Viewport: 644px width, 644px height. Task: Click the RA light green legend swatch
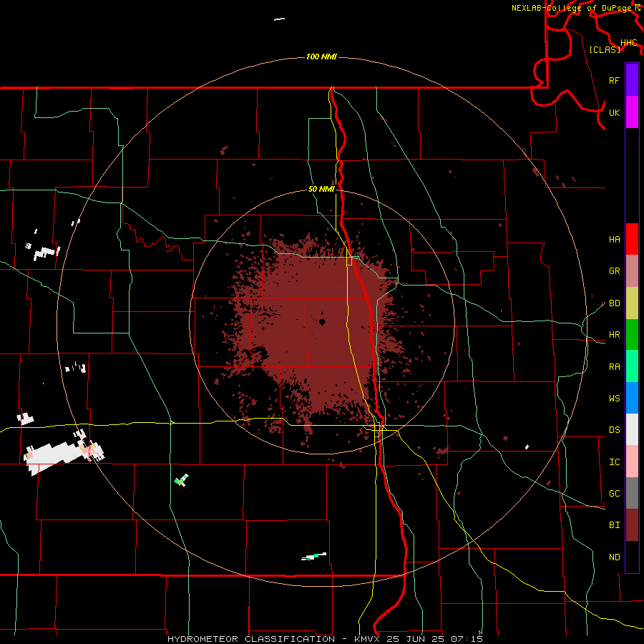pyautogui.click(x=632, y=366)
